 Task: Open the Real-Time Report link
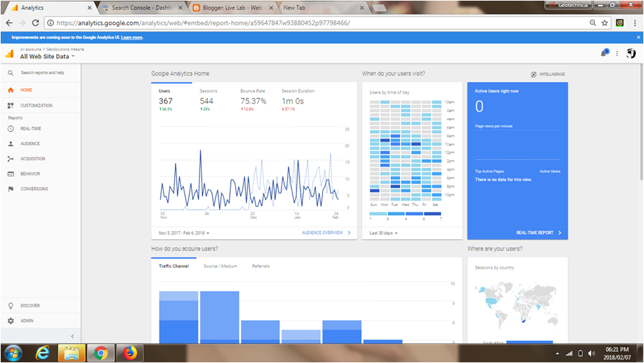click(539, 233)
